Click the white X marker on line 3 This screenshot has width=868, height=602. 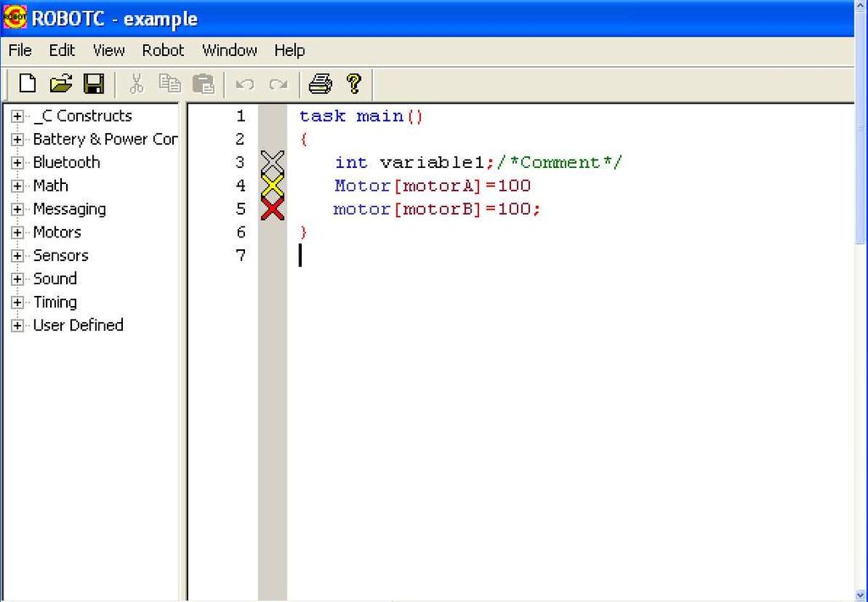tap(272, 161)
